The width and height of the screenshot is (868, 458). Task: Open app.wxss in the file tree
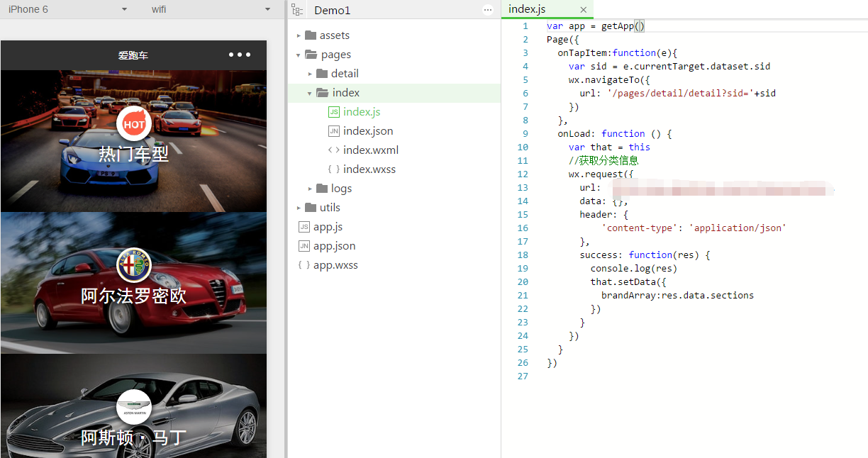[x=336, y=265]
